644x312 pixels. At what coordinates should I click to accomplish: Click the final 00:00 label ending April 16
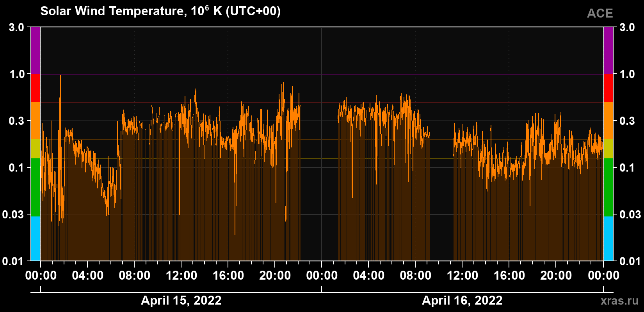click(x=603, y=276)
